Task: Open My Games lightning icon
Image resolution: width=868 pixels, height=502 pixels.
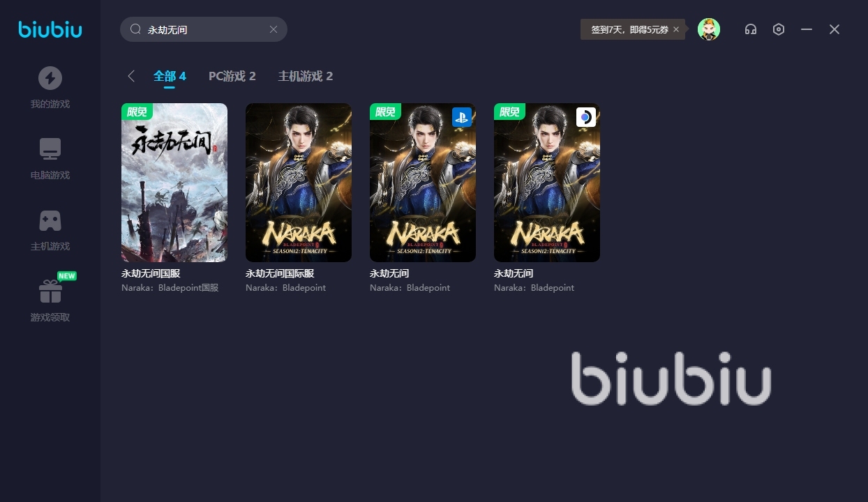Action: [x=50, y=78]
